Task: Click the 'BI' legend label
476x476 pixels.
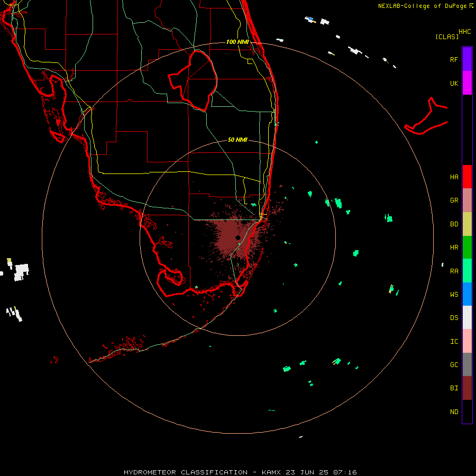Action: coord(454,388)
